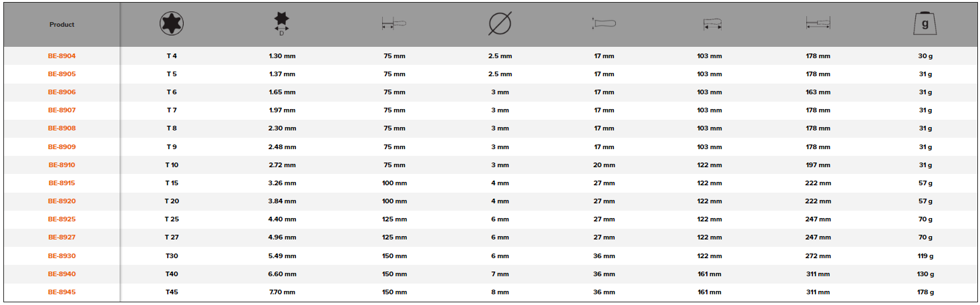
Task: Open product link BE-8945
Action: (x=61, y=292)
